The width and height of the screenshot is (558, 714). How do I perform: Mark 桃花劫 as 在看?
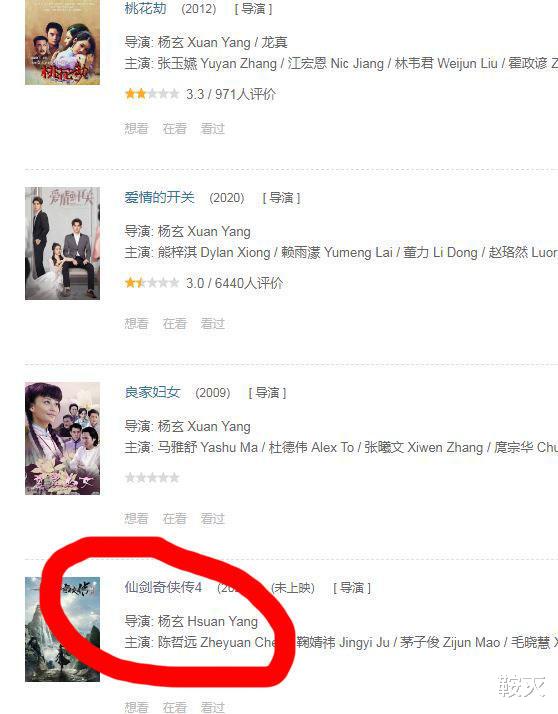(x=174, y=128)
